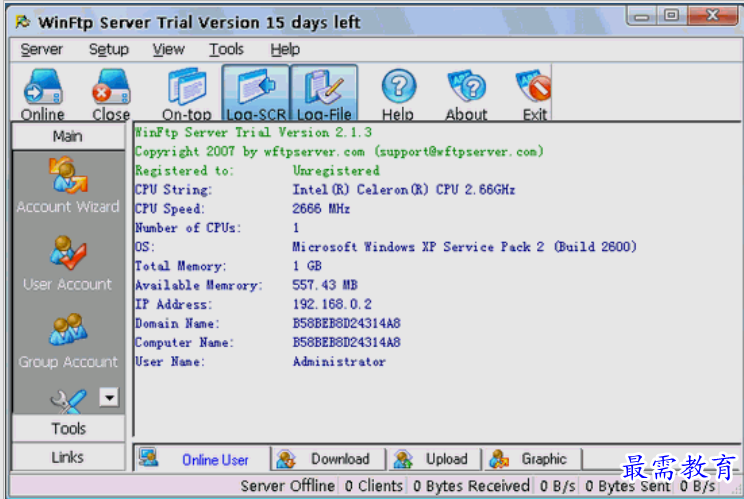
Task: Click the WinFtp title bar app icon
Action: (23, 22)
